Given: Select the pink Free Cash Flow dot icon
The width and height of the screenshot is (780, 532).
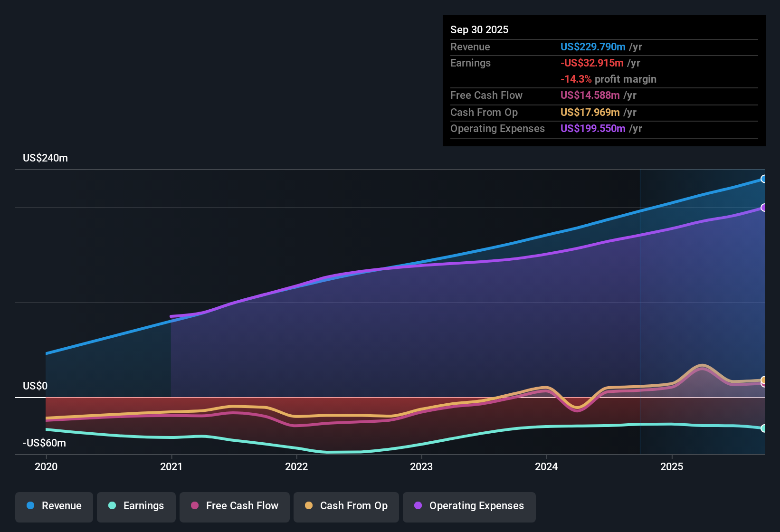Looking at the screenshot, I should coord(194,506).
